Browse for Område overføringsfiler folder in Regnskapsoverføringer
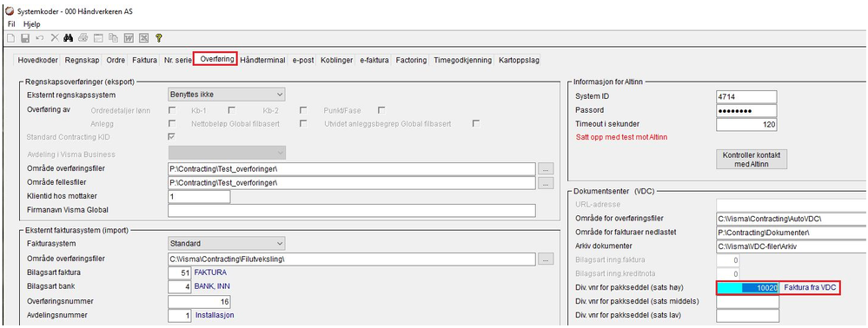Image resolution: width=868 pixels, height=328 pixels. [546, 168]
